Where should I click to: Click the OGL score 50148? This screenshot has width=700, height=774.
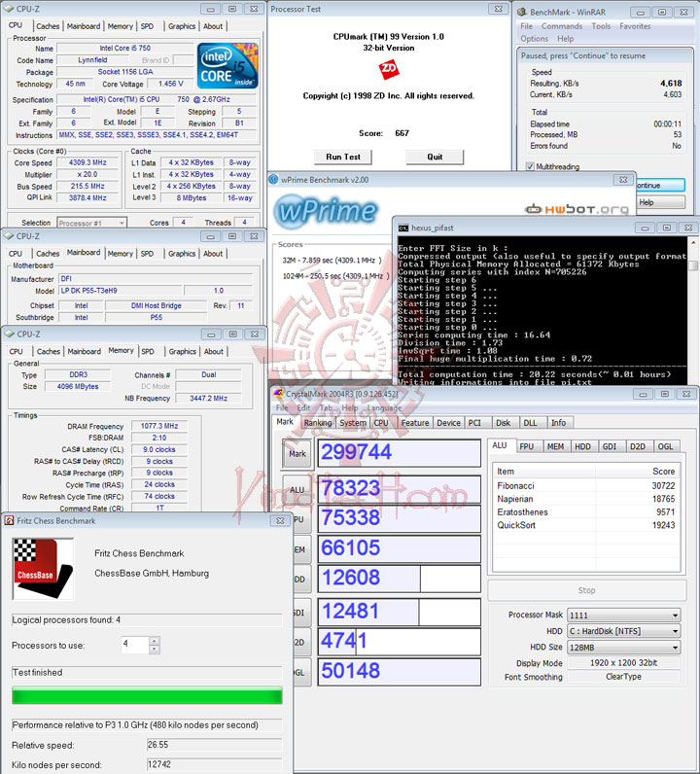pyautogui.click(x=399, y=671)
